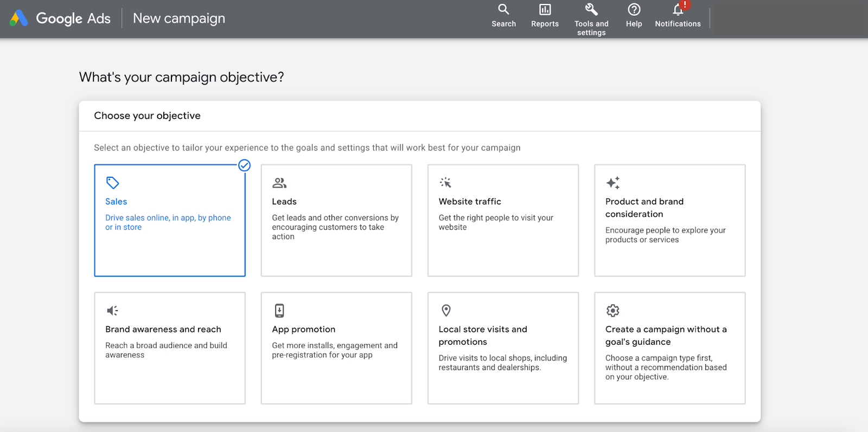868x432 pixels.
Task: Click the Leads people icon
Action: [279, 183]
